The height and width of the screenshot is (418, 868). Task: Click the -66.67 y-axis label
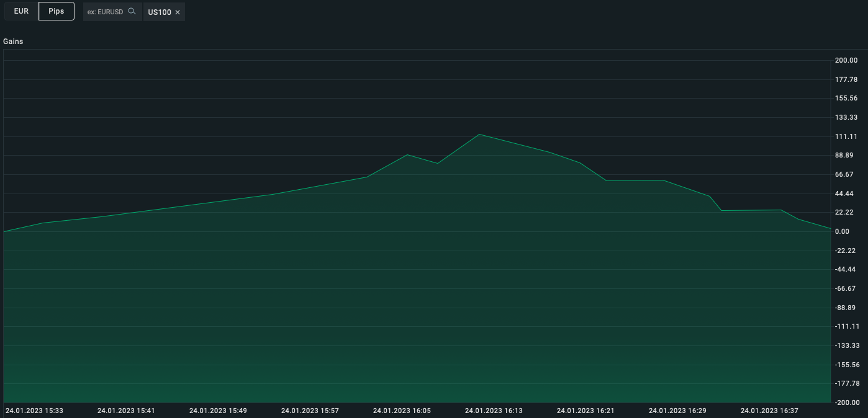(x=845, y=288)
